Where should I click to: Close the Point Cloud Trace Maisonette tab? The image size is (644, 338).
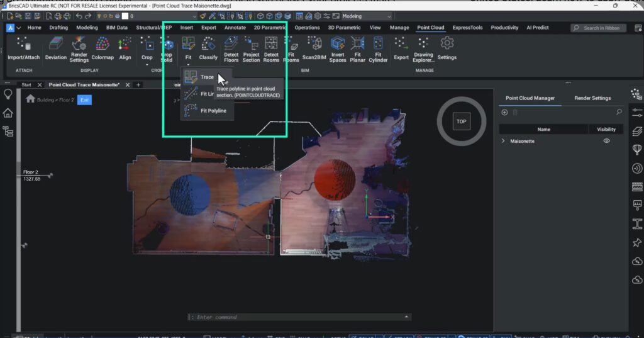click(x=127, y=85)
